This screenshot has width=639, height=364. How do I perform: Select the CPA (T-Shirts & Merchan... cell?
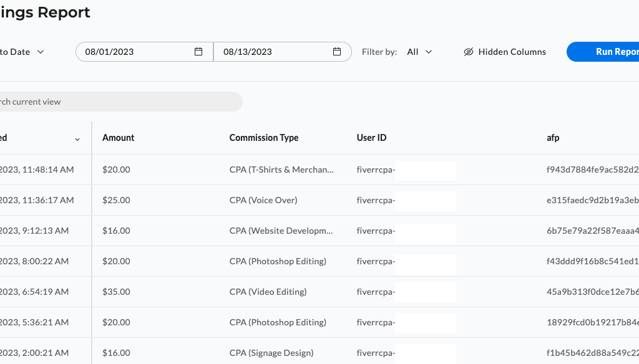[281, 170]
